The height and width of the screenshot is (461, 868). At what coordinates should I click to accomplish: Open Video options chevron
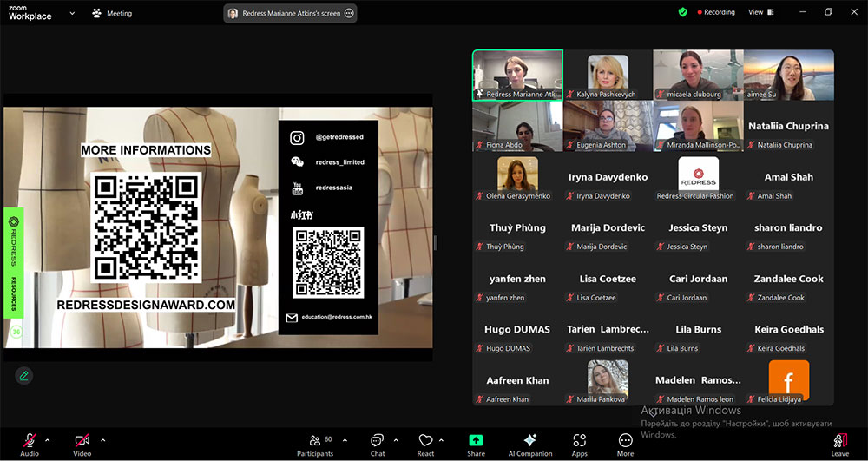(x=103, y=440)
